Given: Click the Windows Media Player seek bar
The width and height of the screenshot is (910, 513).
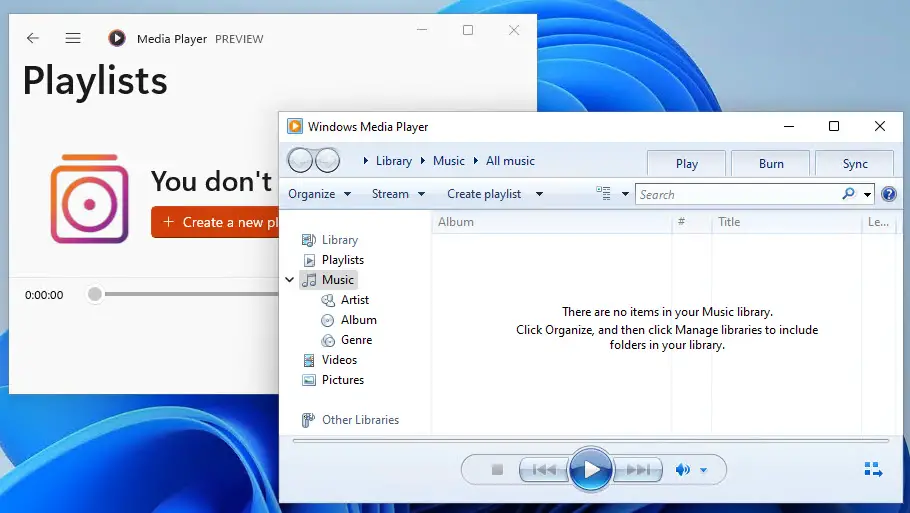Looking at the screenshot, I should pyautogui.click(x=591, y=441).
